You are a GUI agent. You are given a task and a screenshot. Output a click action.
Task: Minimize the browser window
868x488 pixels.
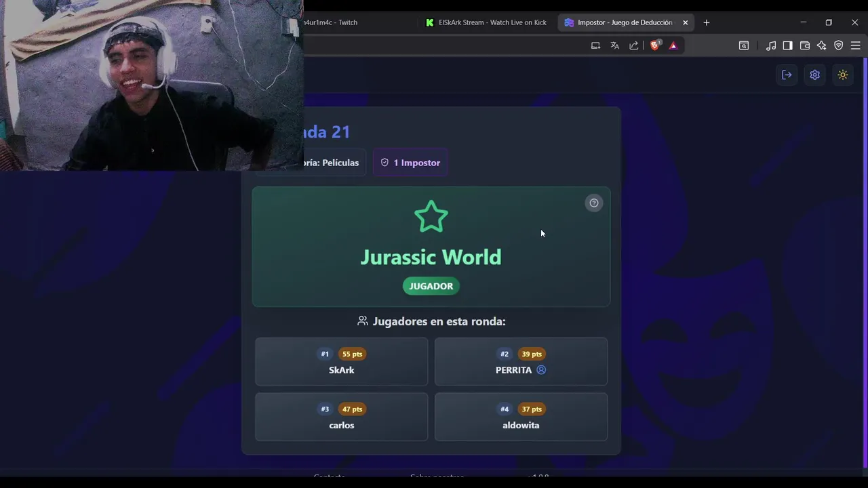[x=804, y=22]
